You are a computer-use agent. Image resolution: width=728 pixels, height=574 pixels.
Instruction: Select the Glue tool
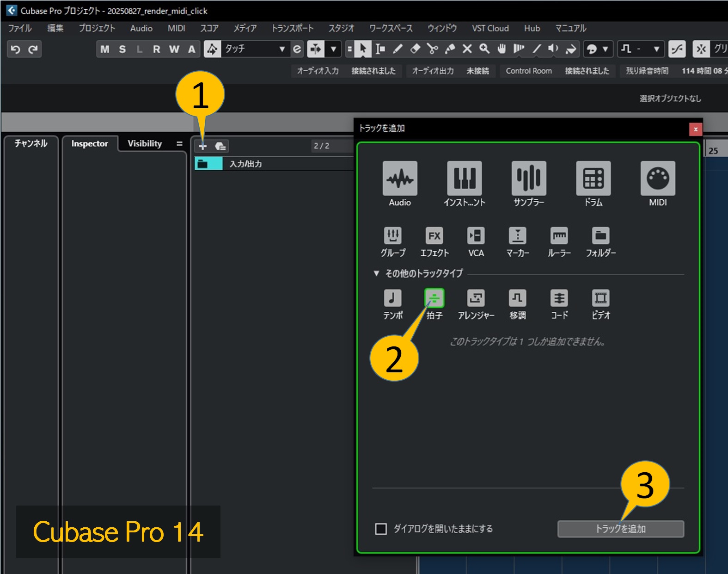point(450,49)
